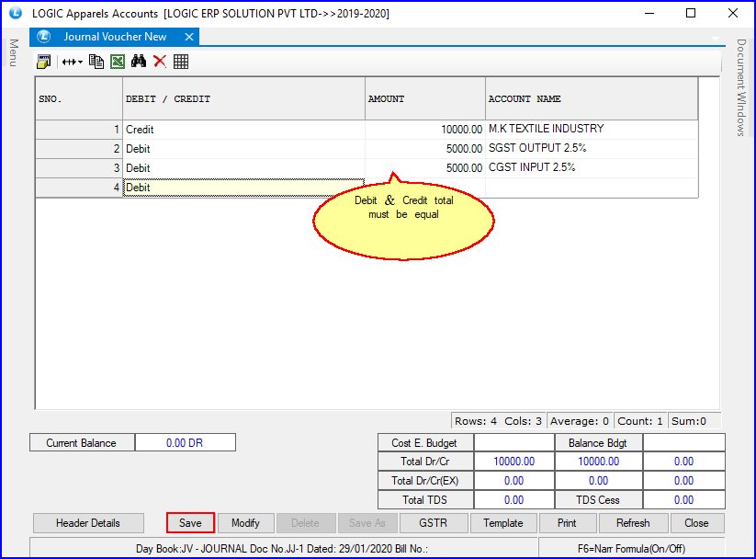Click the Modify button
Image resolution: width=756 pixels, height=559 pixels.
[246, 523]
